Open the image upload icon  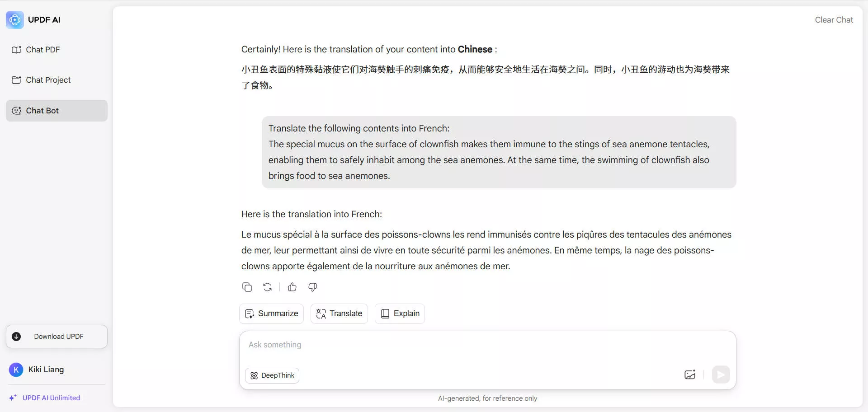tap(689, 375)
